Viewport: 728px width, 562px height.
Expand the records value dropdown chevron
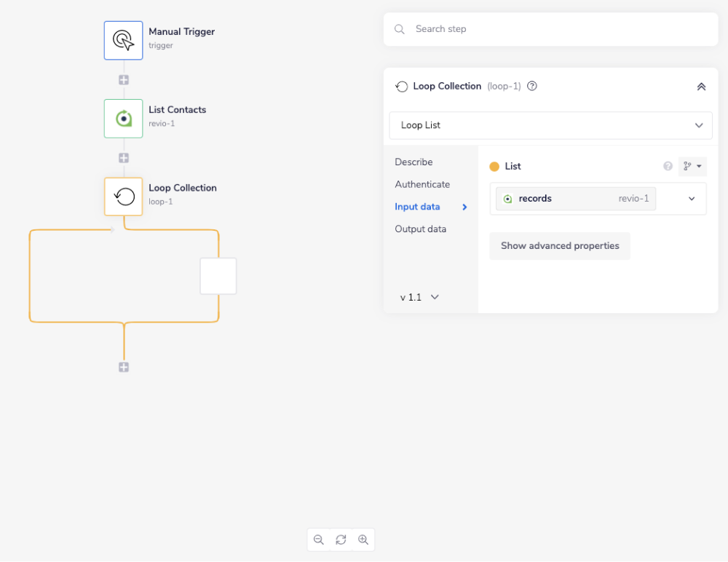(x=692, y=199)
